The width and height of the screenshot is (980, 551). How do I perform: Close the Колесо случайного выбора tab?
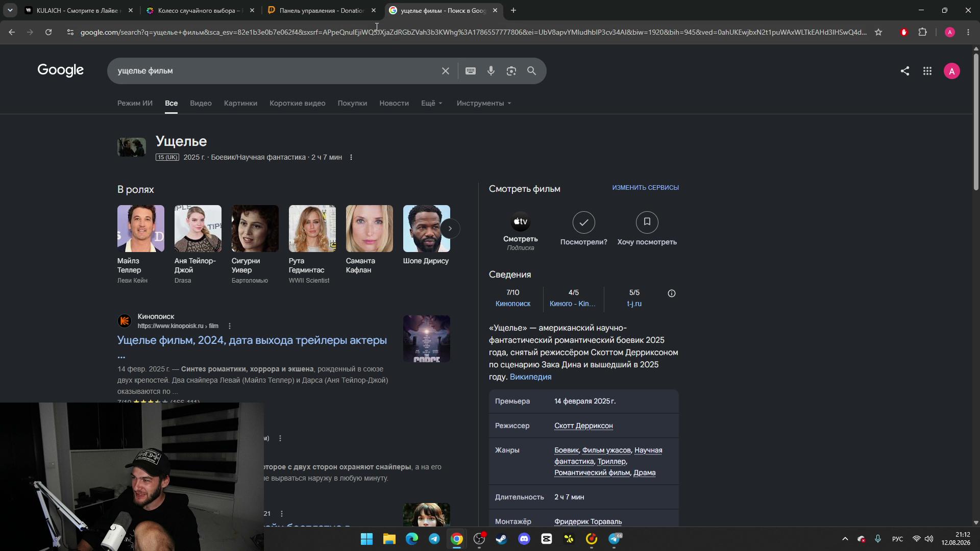[252, 10]
